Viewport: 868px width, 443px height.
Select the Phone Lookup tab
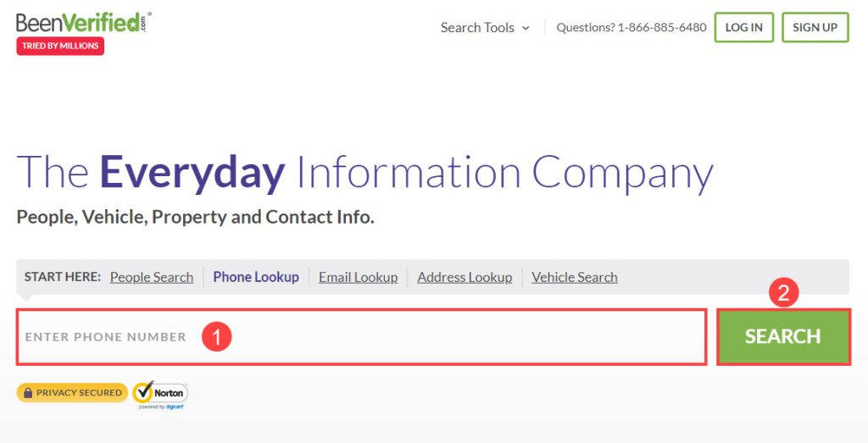256,277
